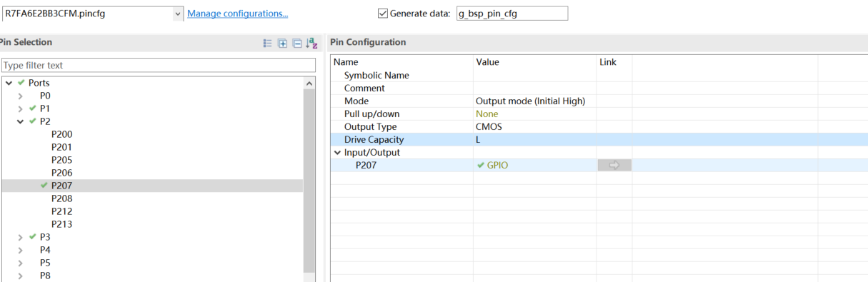Click the P8 label in the port tree

pyautogui.click(x=45, y=276)
